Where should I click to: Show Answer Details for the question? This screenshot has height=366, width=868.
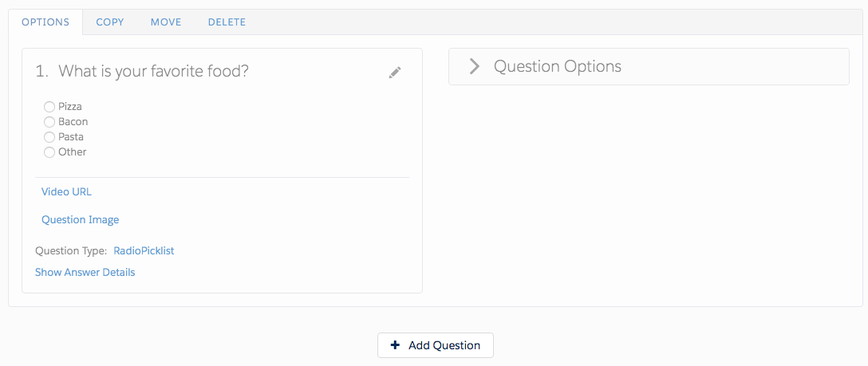(x=85, y=273)
